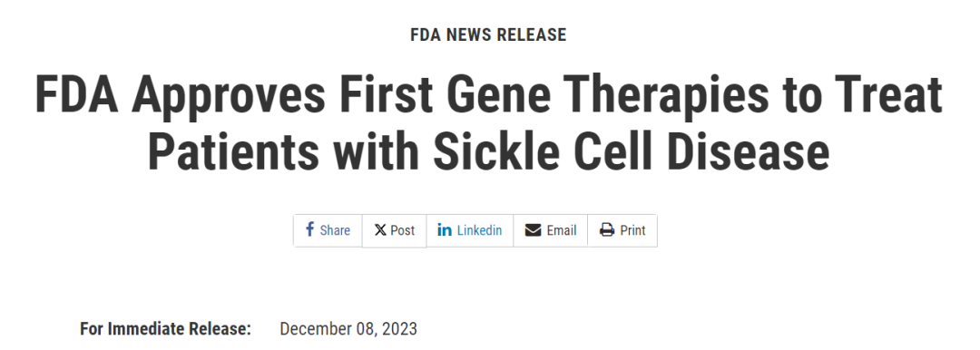Click the FDA NEWS RELEASE heading
This screenshot has width=980, height=350.
click(488, 35)
